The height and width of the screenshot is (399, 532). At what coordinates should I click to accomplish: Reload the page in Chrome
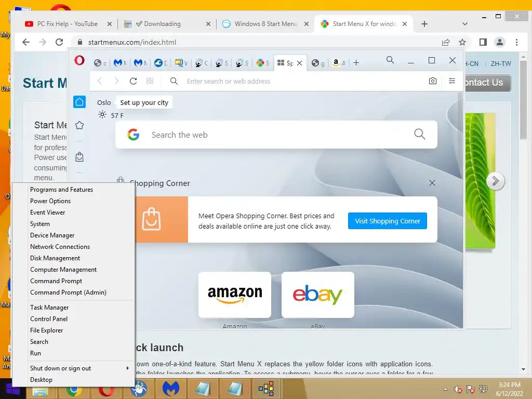(x=59, y=42)
